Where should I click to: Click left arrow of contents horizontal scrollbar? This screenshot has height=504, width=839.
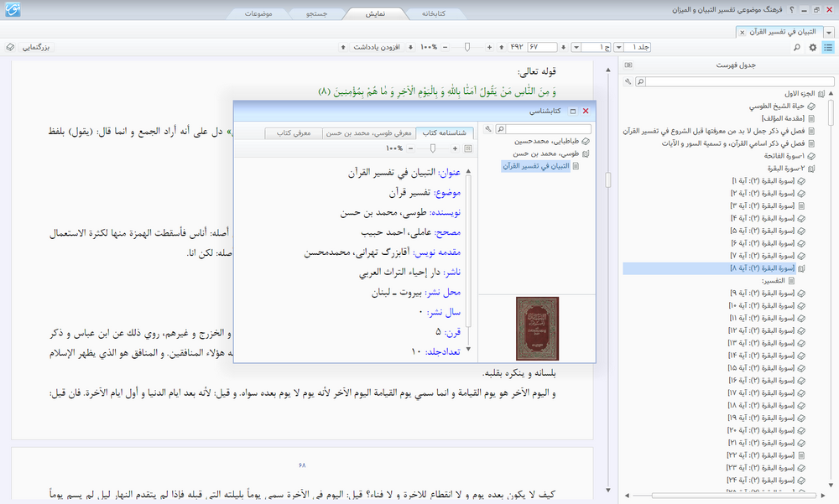[627, 496]
